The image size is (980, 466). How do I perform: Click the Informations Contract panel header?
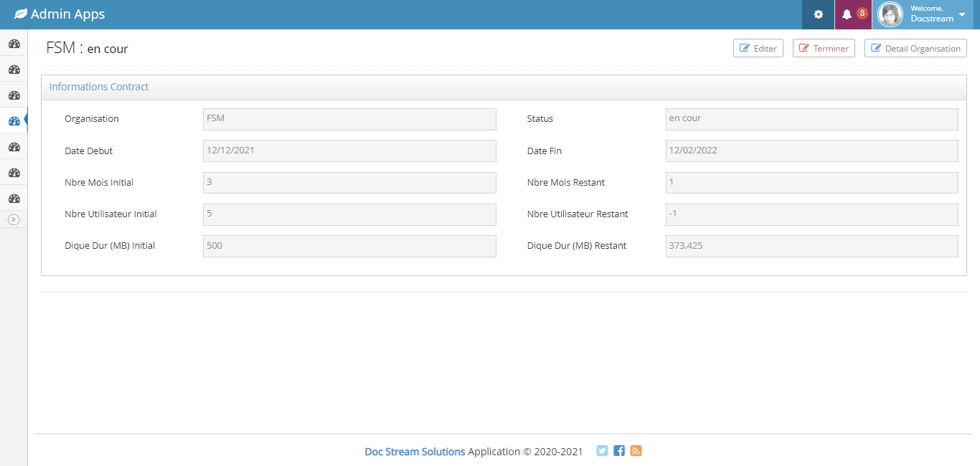(x=504, y=87)
